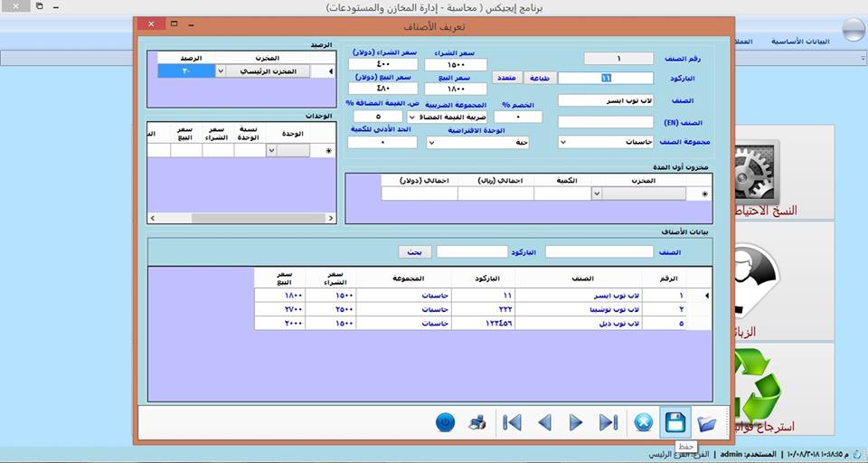
Task: Click the بحث search button
Action: click(x=415, y=252)
